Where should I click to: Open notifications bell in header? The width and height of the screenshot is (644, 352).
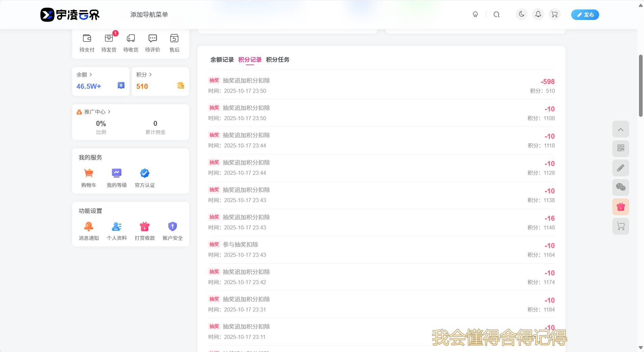point(538,15)
